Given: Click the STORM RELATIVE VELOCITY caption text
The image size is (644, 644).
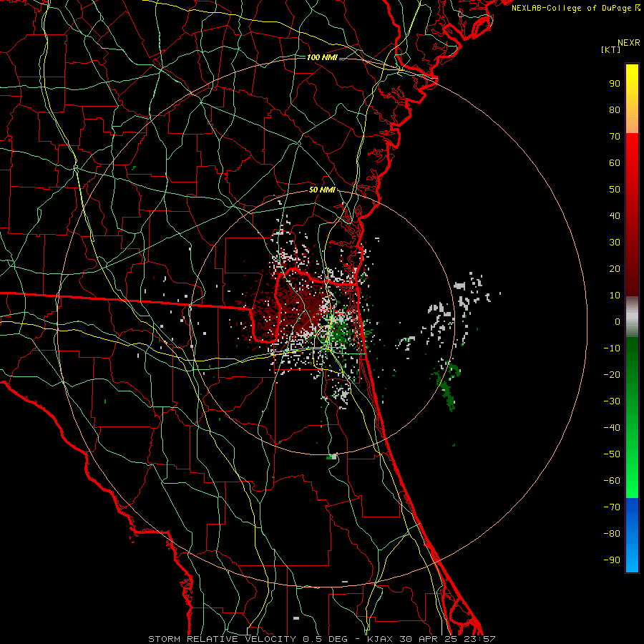Looking at the screenshot, I should [x=222, y=639].
